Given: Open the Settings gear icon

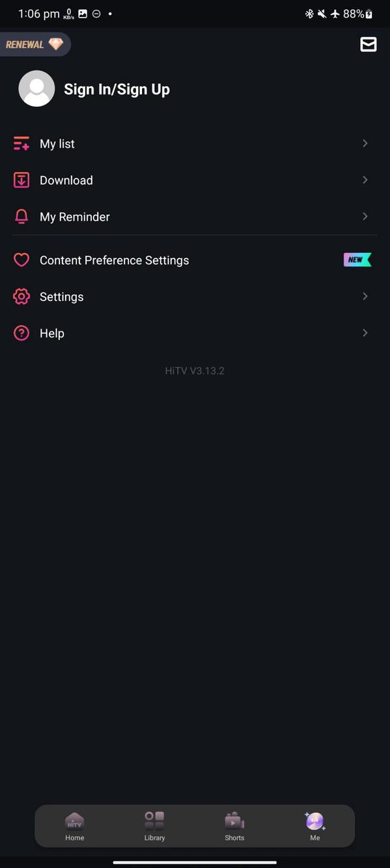Looking at the screenshot, I should point(21,296).
